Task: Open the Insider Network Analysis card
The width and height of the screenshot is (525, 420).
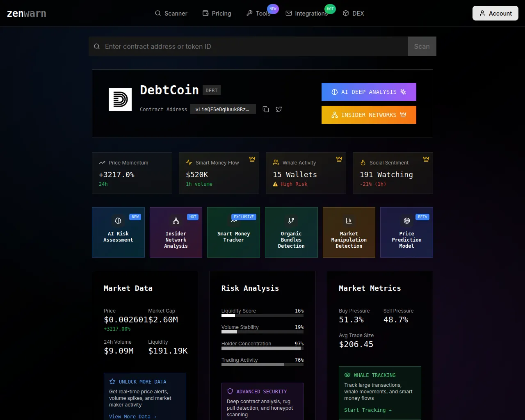Action: [176, 232]
